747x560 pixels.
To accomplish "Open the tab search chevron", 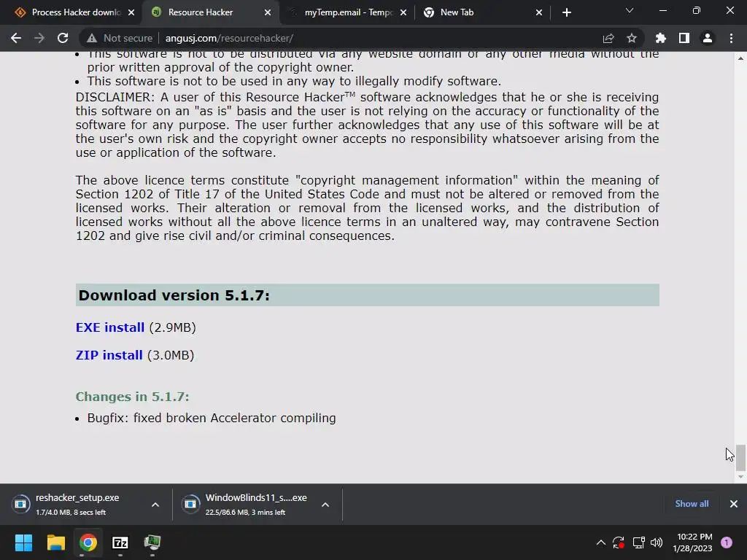I will pos(630,11).
